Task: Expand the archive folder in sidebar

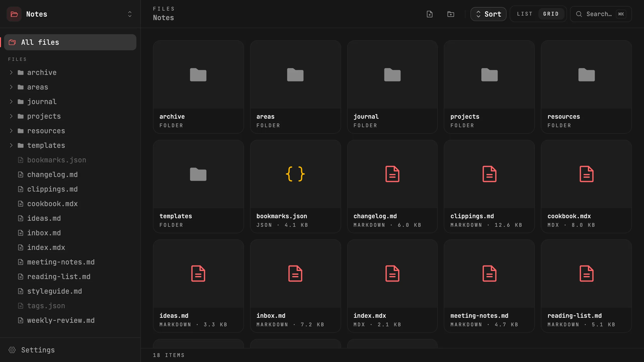Action: tap(11, 72)
